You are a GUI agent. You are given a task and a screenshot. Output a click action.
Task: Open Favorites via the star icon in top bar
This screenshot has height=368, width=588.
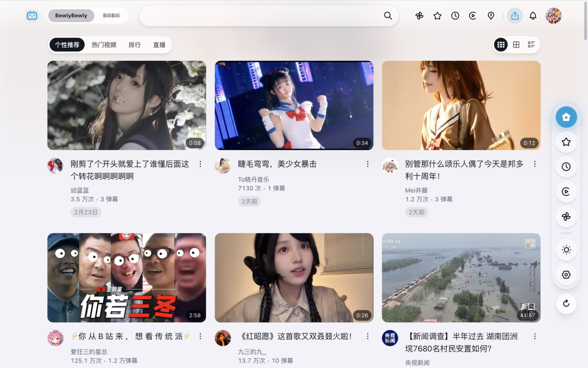[437, 15]
